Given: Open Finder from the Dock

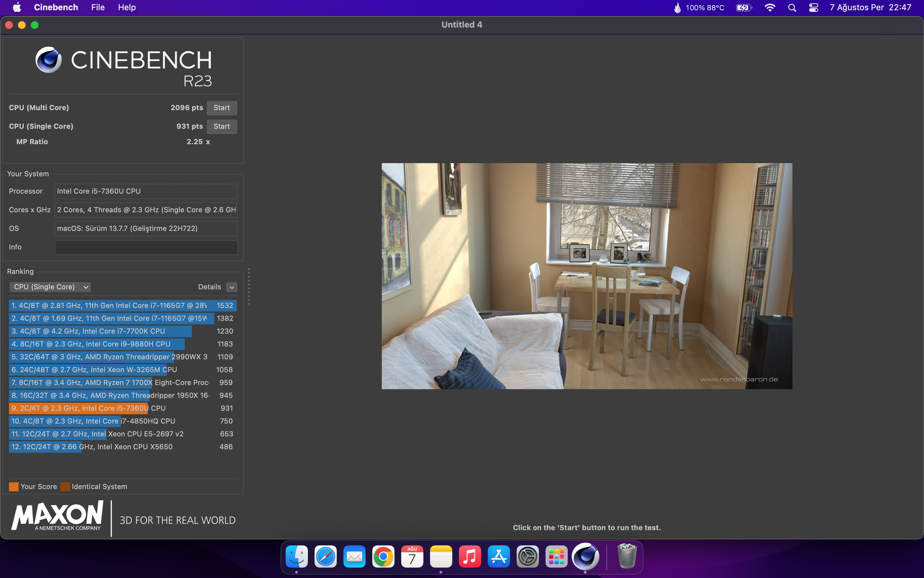Looking at the screenshot, I should (297, 556).
